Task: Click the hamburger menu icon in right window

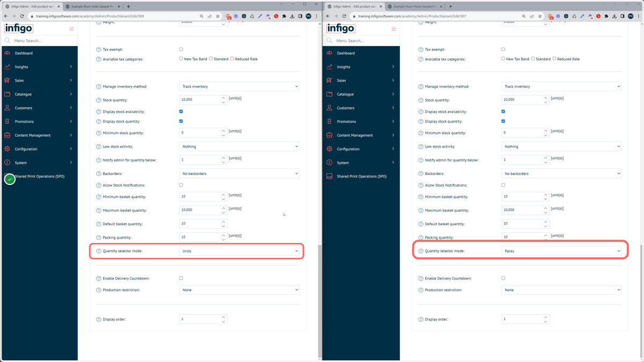Action: pos(393,28)
